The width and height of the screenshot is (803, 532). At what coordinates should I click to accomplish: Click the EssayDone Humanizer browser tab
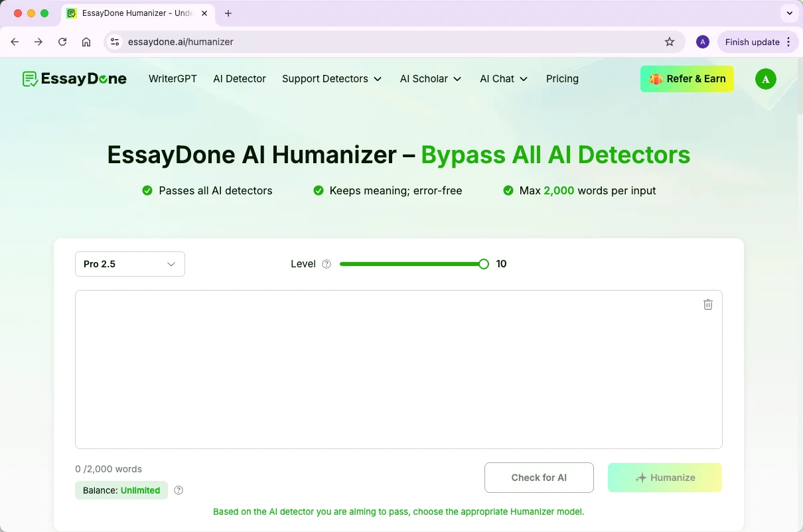pos(137,13)
